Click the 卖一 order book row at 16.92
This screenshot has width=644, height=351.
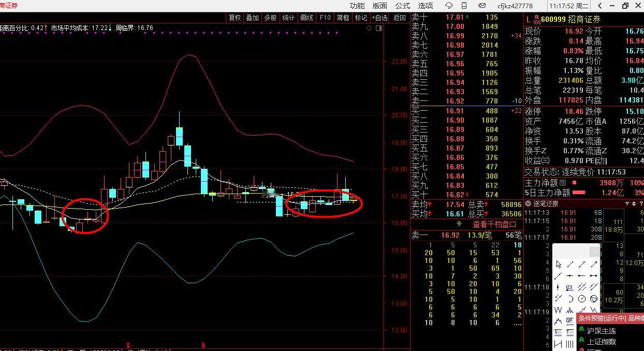tap(466, 101)
